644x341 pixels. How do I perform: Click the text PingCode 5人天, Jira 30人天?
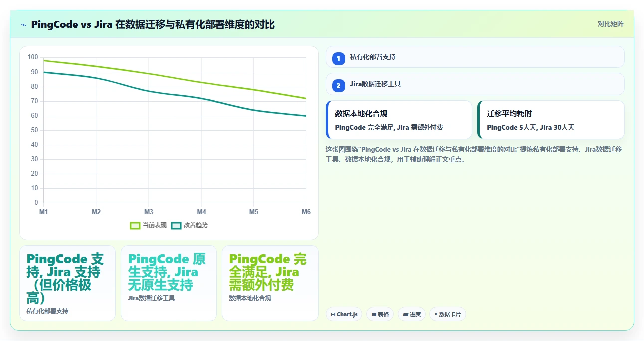click(531, 127)
